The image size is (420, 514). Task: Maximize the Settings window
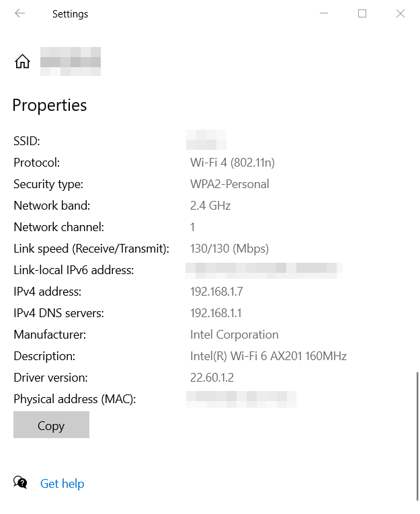(362, 13)
